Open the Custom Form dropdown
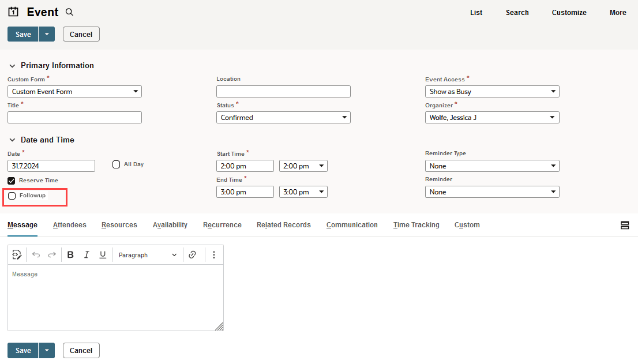This screenshot has width=638, height=364. [74, 92]
